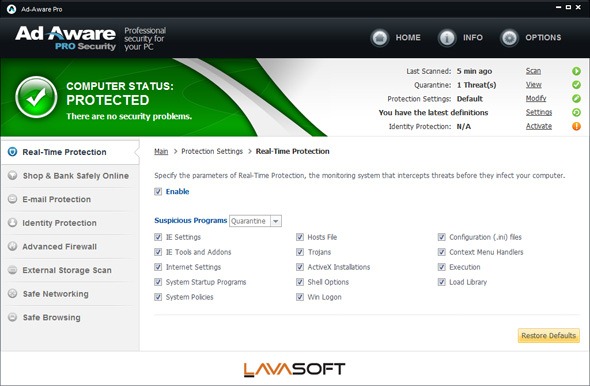Open E-mail Protection section
The height and width of the screenshot is (386, 590).
[x=70, y=199]
